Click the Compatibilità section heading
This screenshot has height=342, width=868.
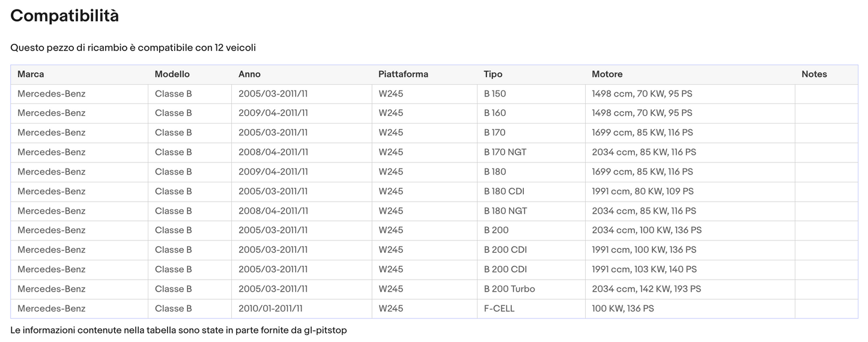(64, 16)
